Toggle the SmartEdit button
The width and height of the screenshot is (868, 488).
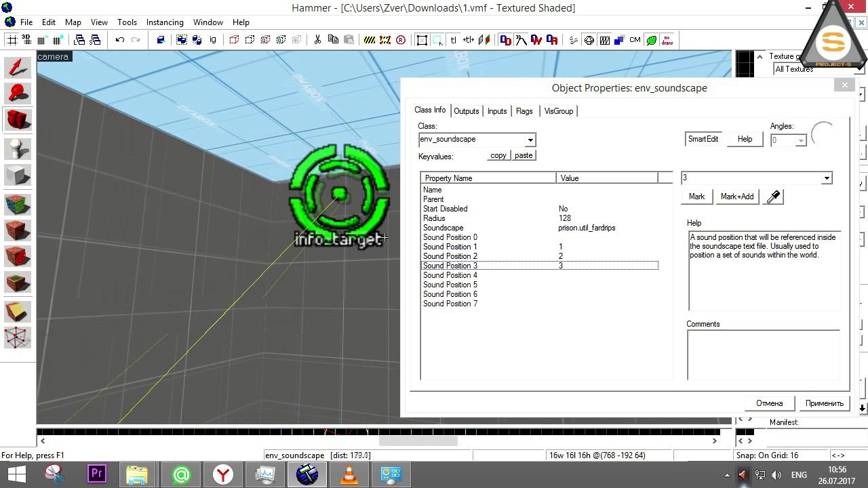(x=703, y=139)
